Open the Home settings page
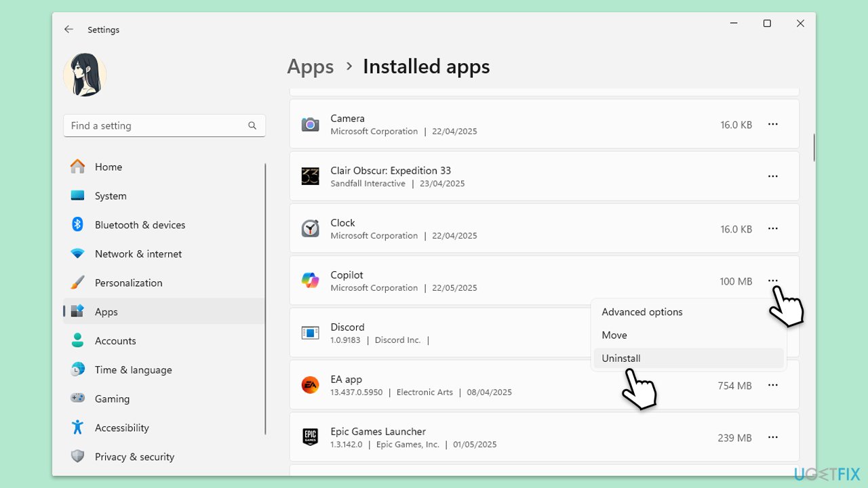Viewport: 868px width, 488px height. [x=164, y=167]
